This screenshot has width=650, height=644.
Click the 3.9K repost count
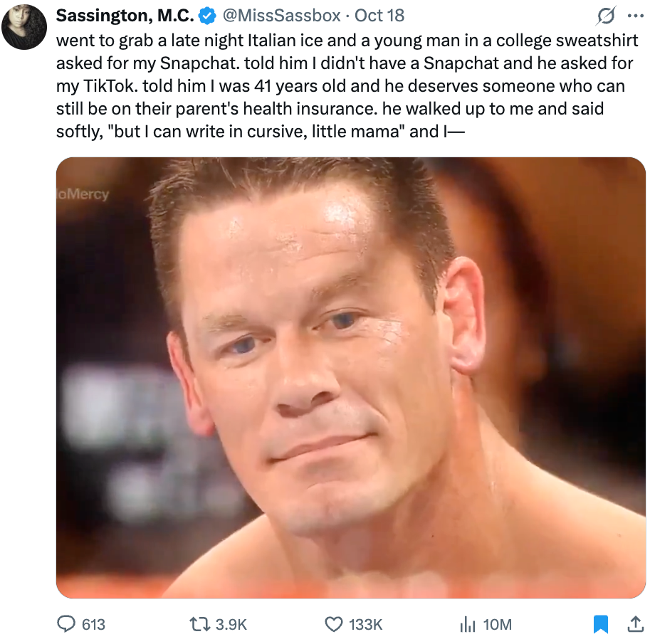tap(231, 624)
